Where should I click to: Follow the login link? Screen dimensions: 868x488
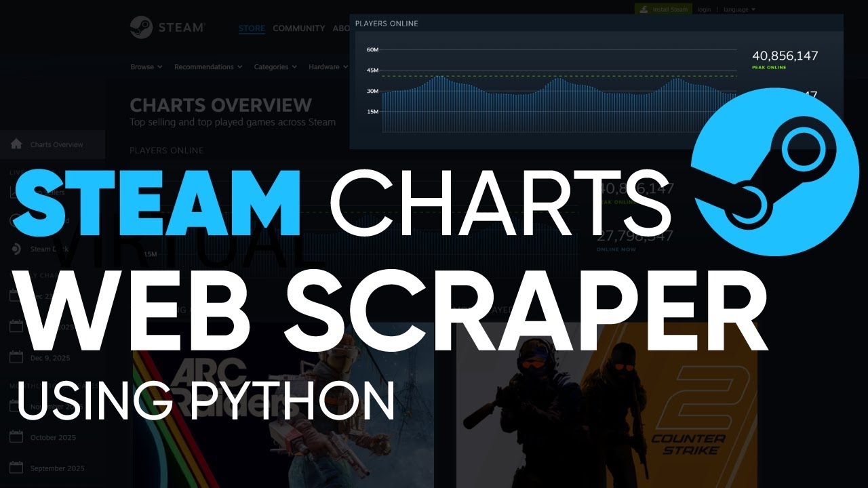coord(704,9)
